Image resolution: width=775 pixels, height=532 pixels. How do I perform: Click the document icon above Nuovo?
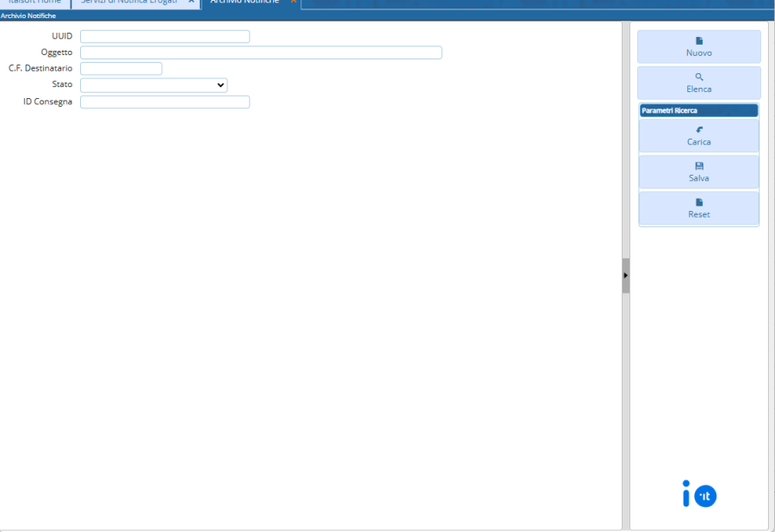pos(699,40)
